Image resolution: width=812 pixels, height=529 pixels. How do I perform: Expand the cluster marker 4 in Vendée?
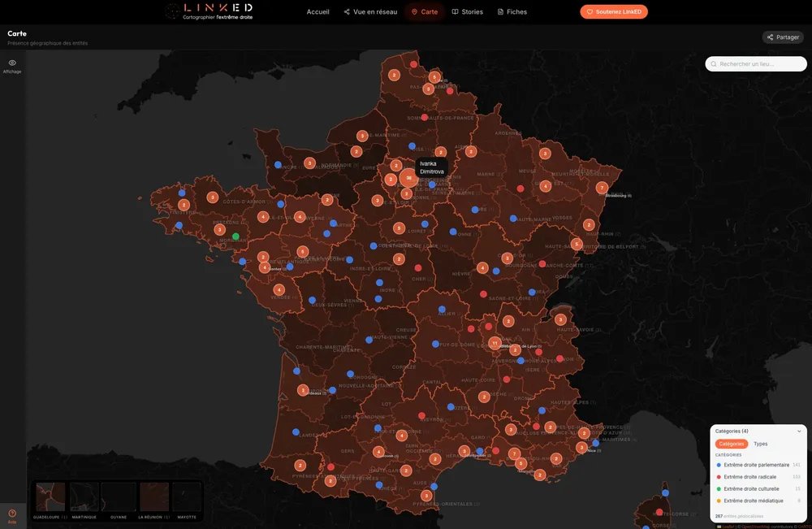tap(279, 289)
